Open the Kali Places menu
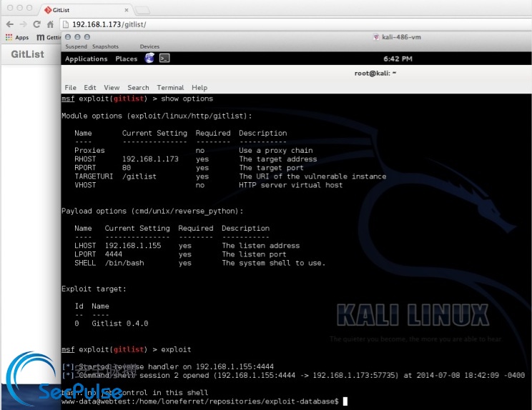 [x=127, y=59]
